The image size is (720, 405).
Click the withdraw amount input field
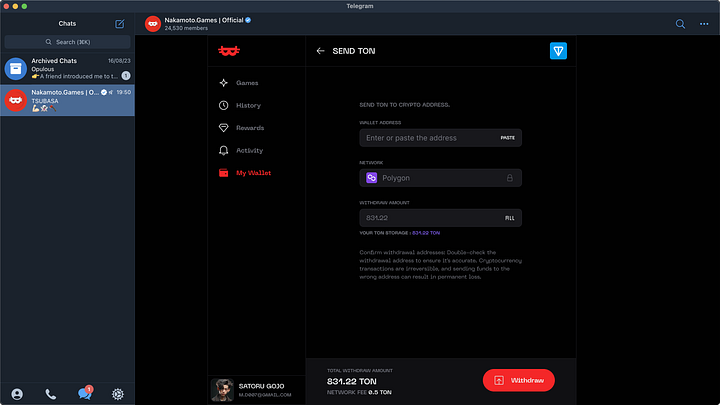tap(440, 218)
